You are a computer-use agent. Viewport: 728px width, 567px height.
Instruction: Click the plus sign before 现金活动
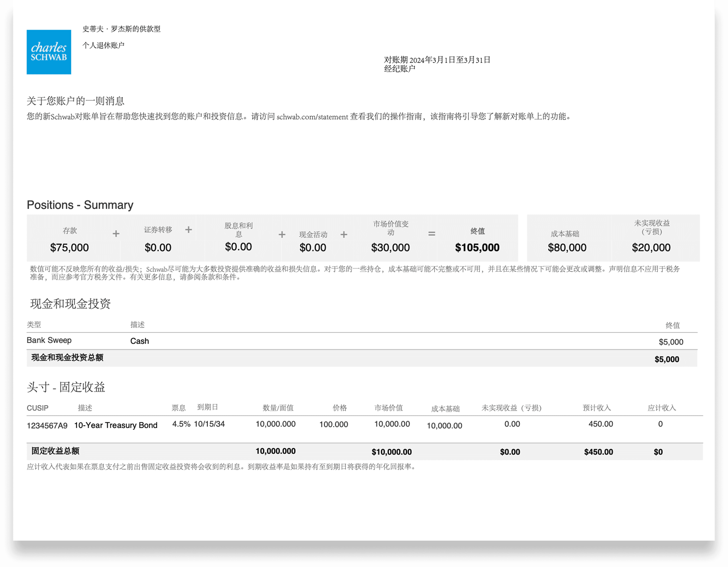coord(282,235)
